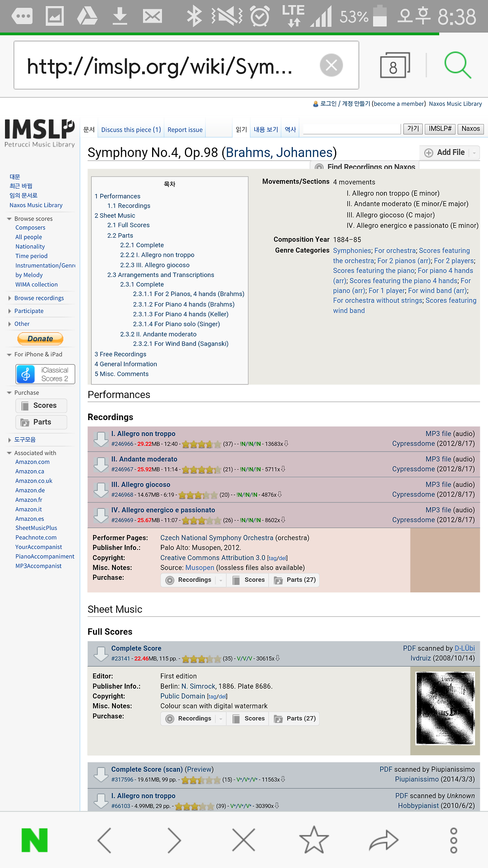This screenshot has height=868, width=488.
Task: Stop loading with the bottom X icon
Action: pos(244,840)
